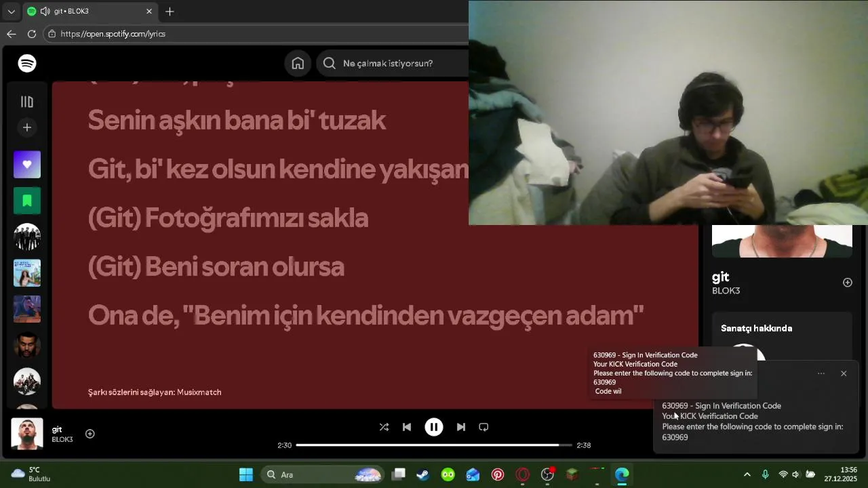Click the browser address bar URL
The width and height of the screenshot is (868, 488).
tap(113, 33)
